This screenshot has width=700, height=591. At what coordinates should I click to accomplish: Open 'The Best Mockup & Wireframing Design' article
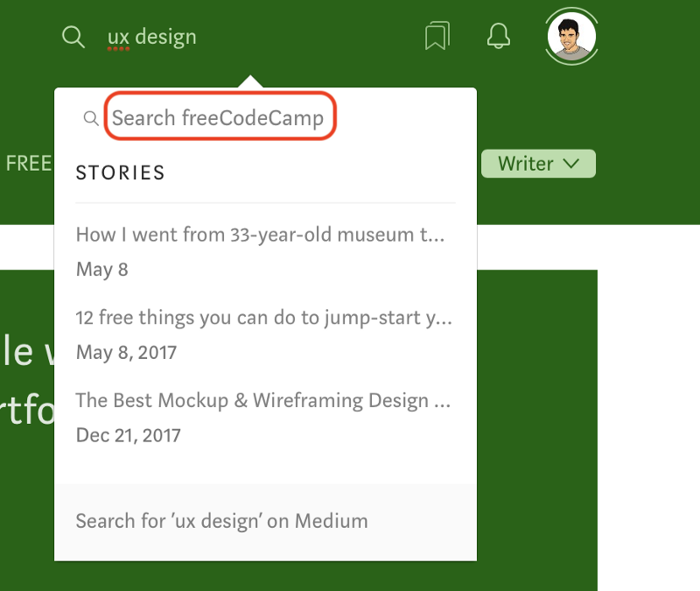[x=263, y=400]
